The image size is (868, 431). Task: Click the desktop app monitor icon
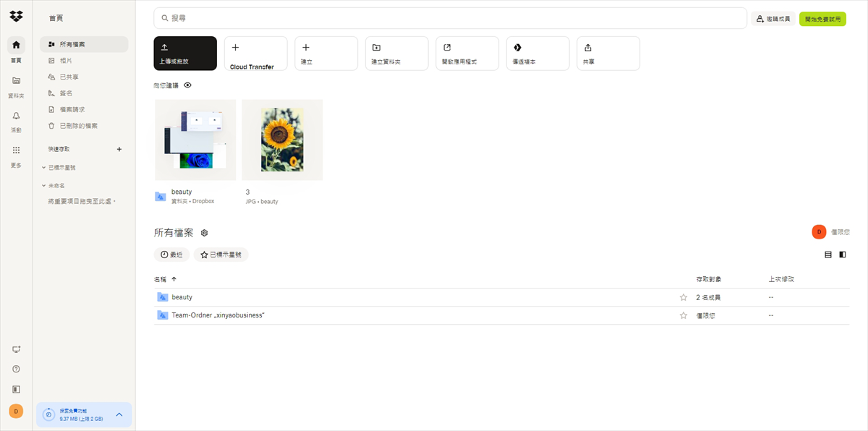[16, 349]
